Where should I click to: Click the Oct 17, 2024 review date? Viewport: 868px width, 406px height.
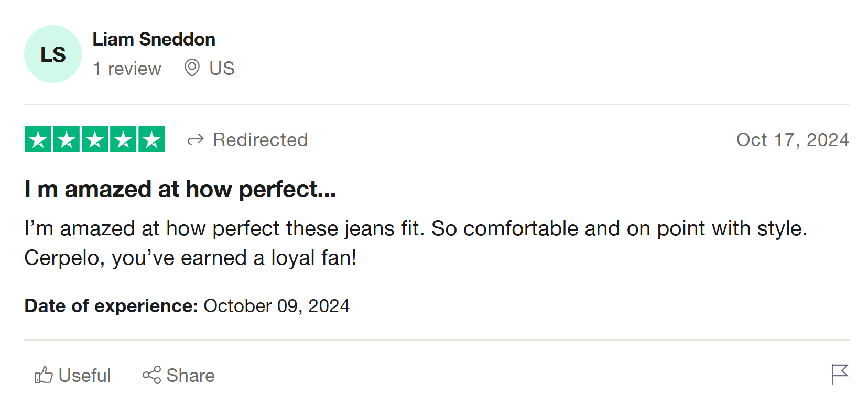click(x=792, y=140)
